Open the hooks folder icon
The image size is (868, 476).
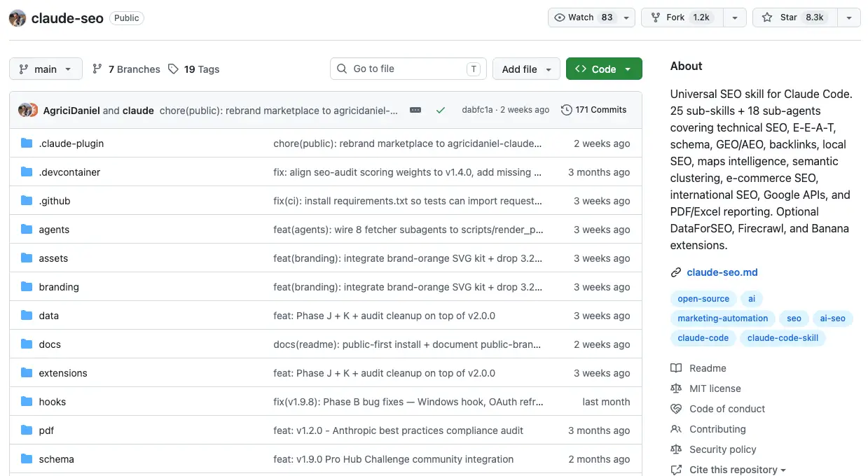27,402
